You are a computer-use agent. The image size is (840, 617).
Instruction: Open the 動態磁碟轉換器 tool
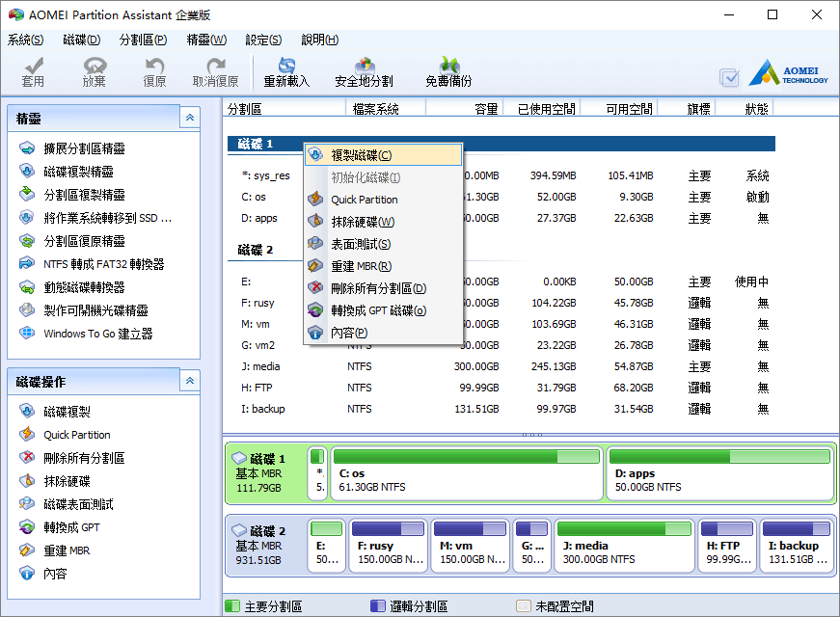click(x=71, y=287)
